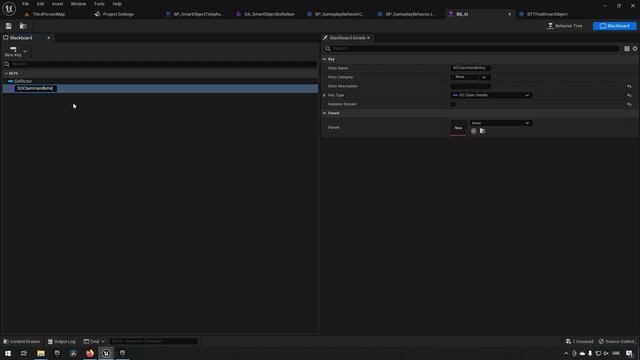
Task: Open the Entry Category dropdown
Action: pyautogui.click(x=471, y=77)
